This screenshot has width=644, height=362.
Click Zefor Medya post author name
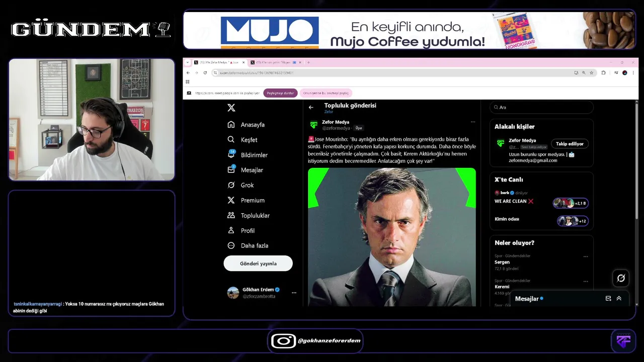[x=336, y=122]
